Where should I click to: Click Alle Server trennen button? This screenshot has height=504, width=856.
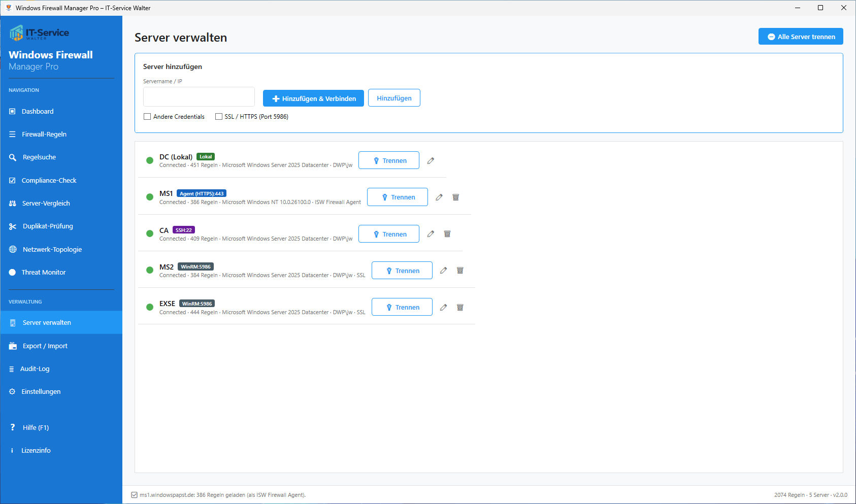pyautogui.click(x=801, y=37)
